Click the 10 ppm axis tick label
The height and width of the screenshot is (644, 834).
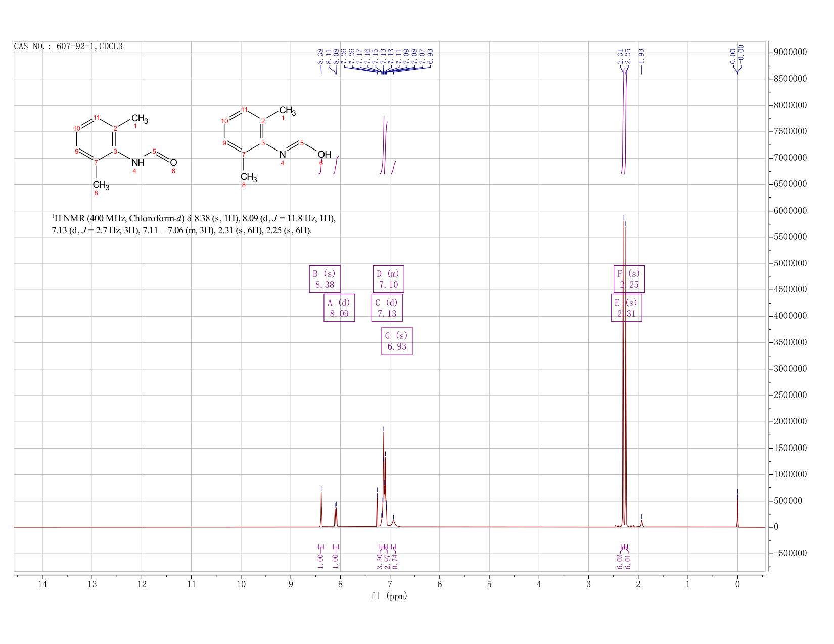click(x=241, y=584)
